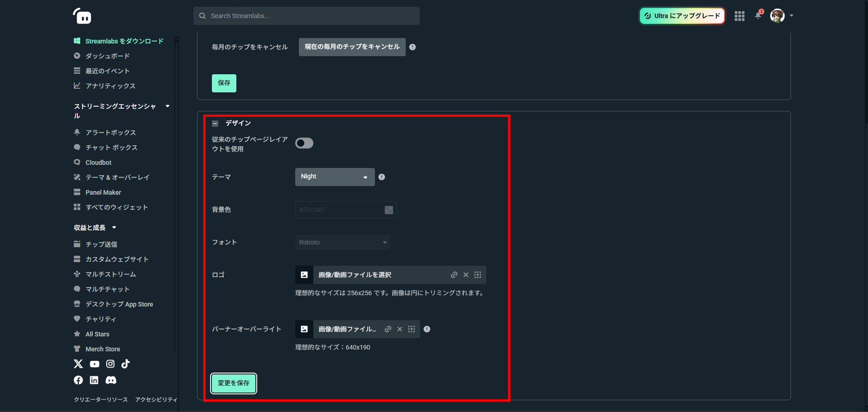Click link icon in バーナーオーバーライト row
This screenshot has width=868, height=412.
388,329
